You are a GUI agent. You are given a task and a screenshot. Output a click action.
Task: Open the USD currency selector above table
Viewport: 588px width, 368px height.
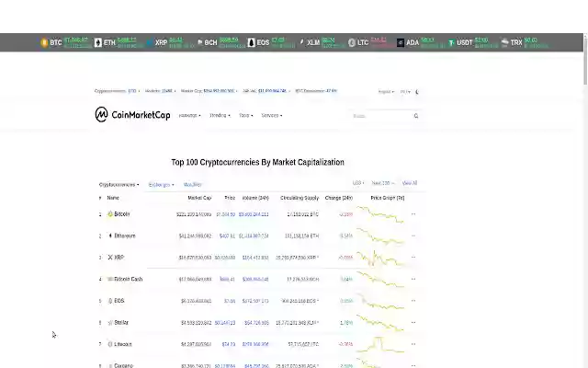358,183
